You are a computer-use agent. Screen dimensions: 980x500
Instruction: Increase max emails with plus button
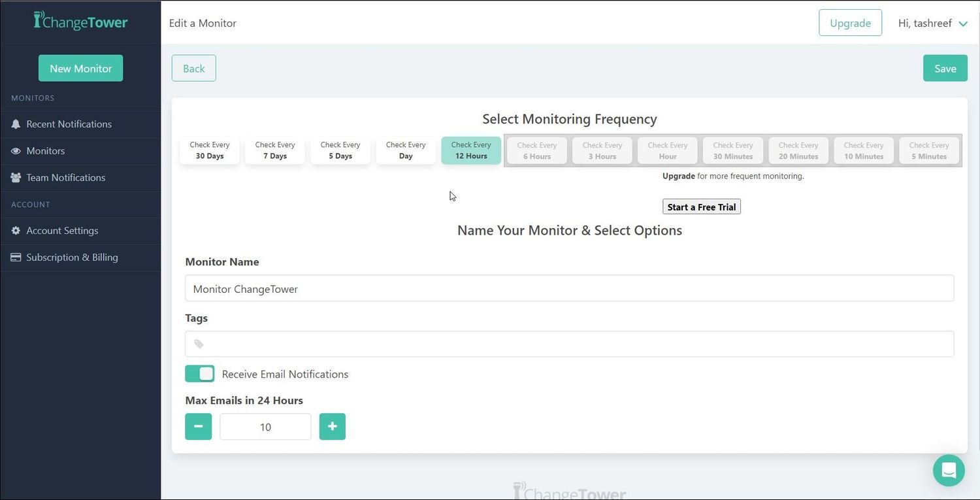333,427
